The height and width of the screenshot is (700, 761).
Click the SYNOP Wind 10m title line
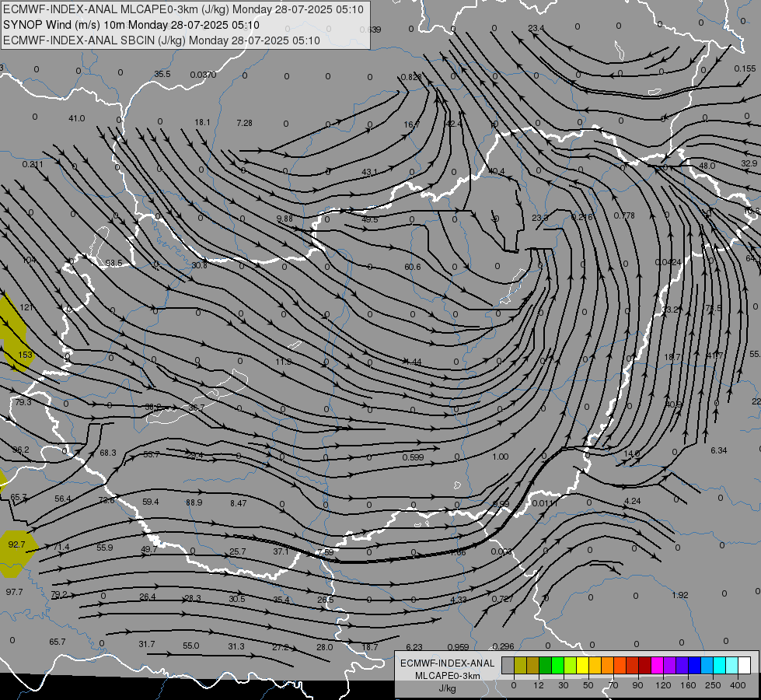tap(131, 25)
